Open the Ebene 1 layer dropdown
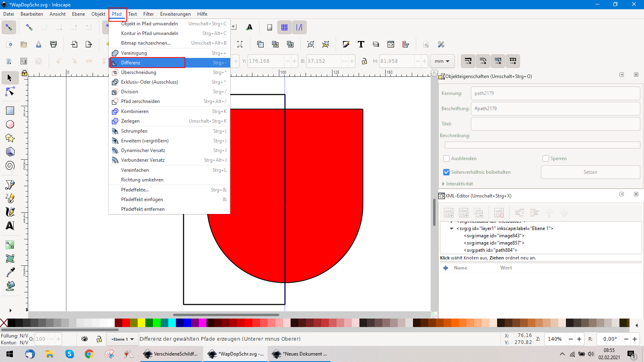 click(x=122, y=339)
